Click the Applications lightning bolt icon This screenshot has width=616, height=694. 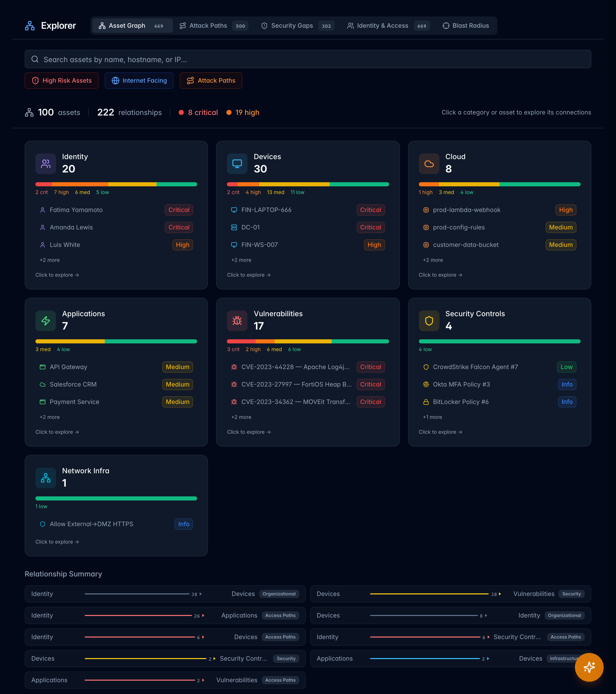45,321
